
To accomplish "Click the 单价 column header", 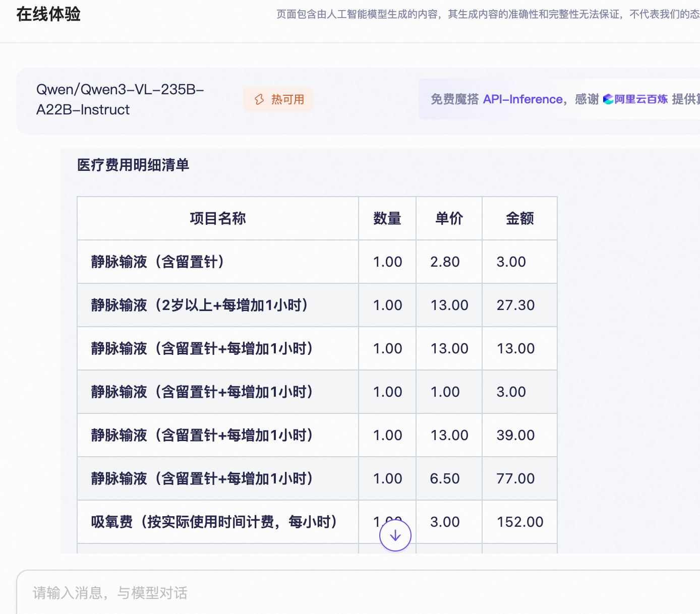I will pos(449,218).
